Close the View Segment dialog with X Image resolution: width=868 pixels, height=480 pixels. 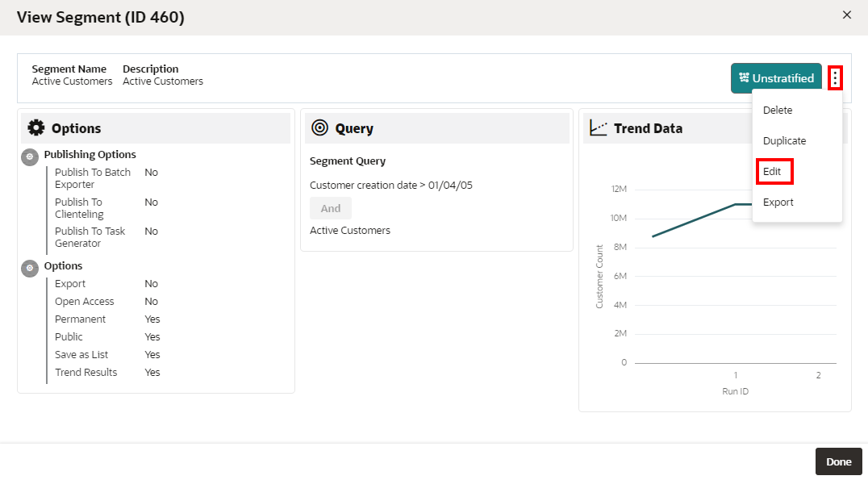click(846, 15)
